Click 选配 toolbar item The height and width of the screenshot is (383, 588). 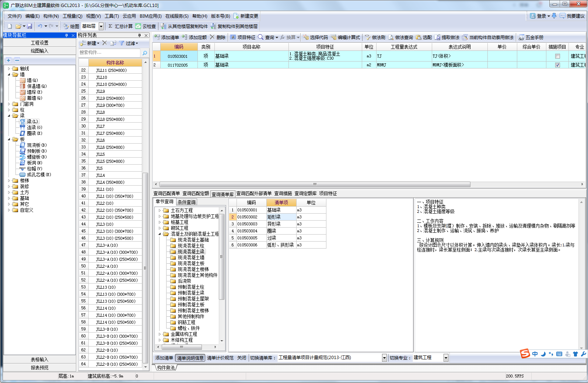click(424, 37)
